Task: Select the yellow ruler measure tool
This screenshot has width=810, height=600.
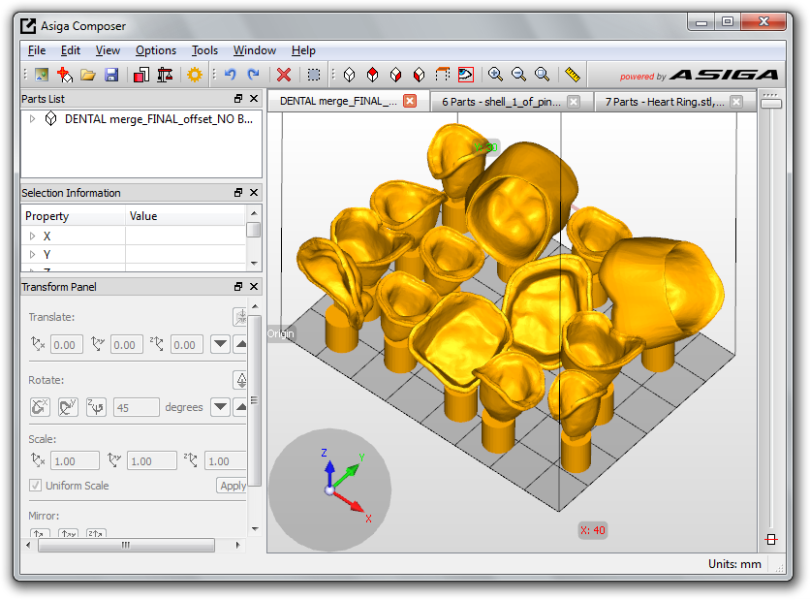Action: tap(572, 75)
